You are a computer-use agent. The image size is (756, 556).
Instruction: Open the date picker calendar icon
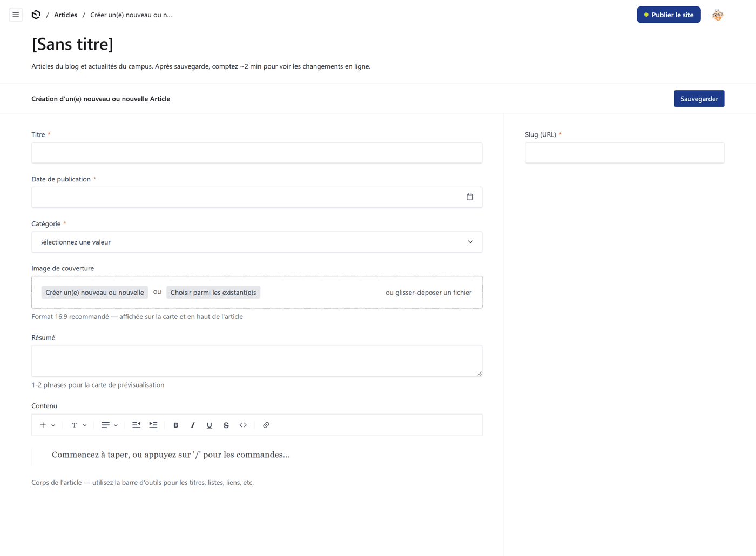[469, 196]
